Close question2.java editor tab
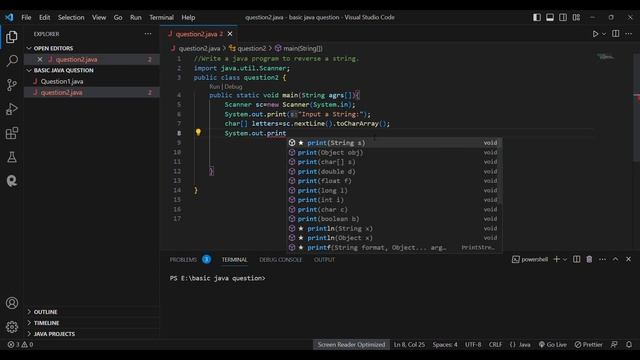640x360 pixels. point(230,34)
